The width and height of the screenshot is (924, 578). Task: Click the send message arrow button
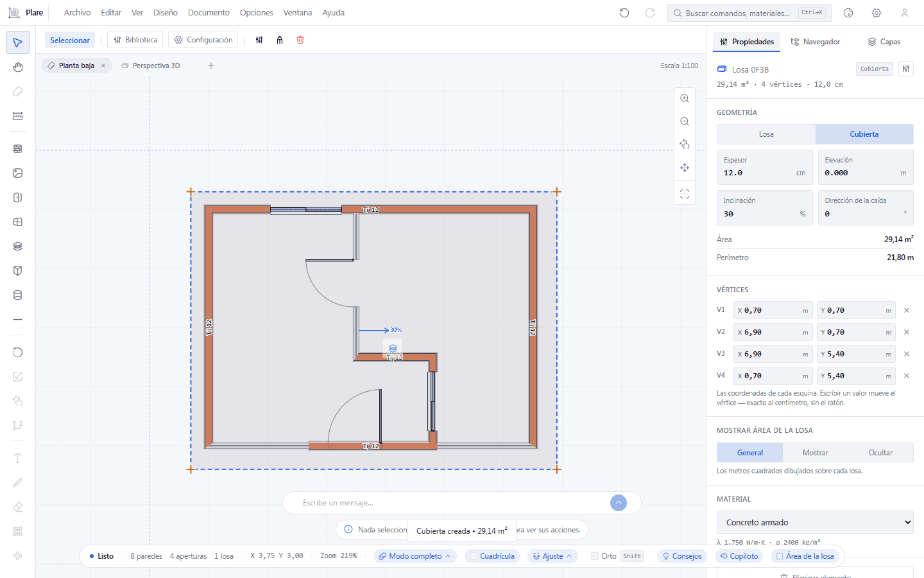pos(619,503)
